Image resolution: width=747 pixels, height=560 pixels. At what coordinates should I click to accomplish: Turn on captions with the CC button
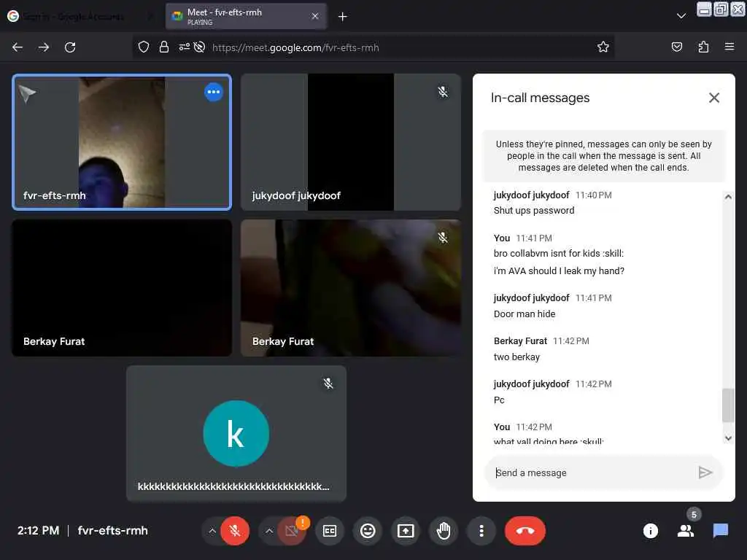[x=330, y=531]
